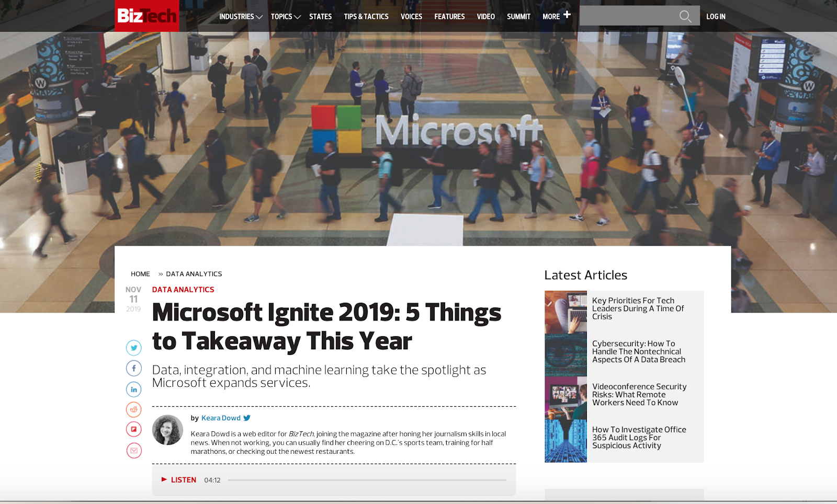Viewport: 837px width, 504px height.
Task: Click Keara Dowd's author photo
Action: point(167,430)
